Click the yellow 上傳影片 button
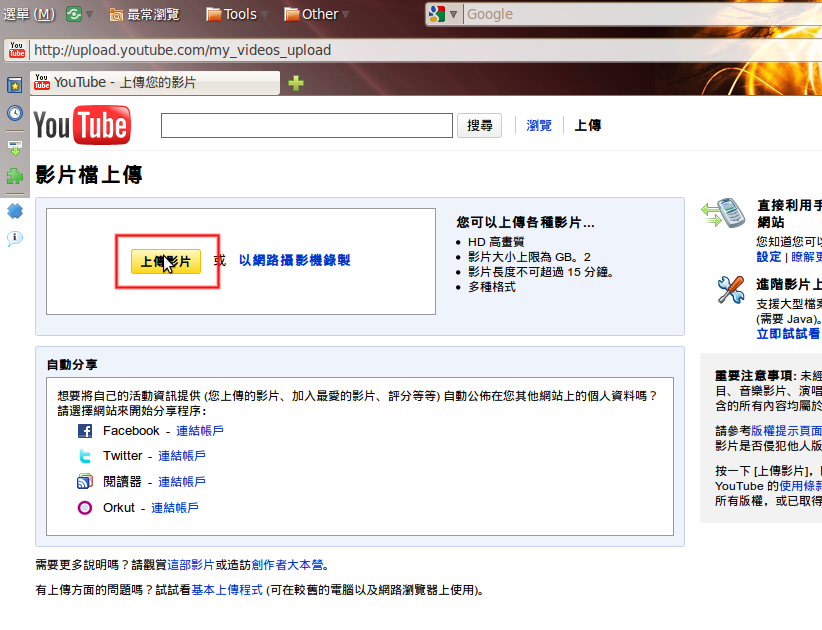 pyautogui.click(x=166, y=262)
